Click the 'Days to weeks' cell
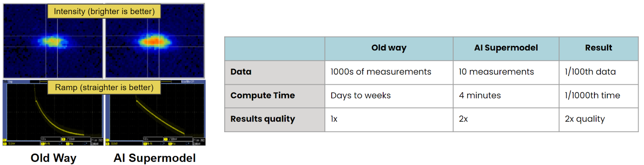The height and width of the screenshot is (165, 644). [389, 96]
